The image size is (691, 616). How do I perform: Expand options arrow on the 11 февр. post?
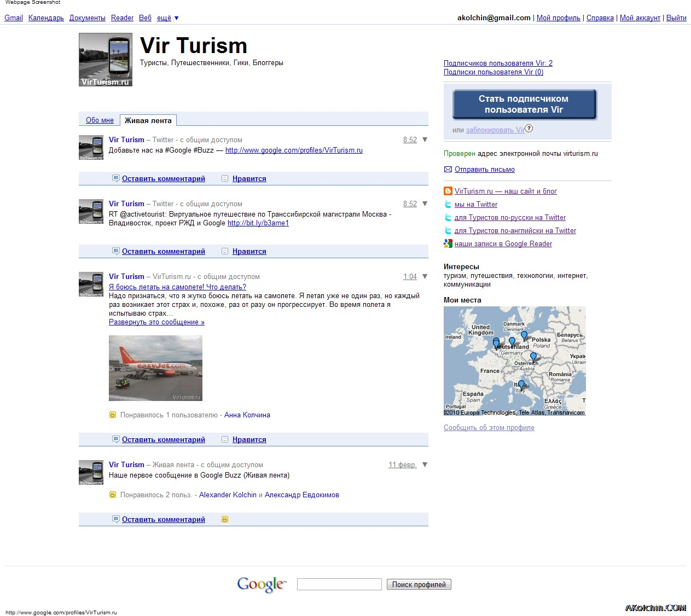pyautogui.click(x=425, y=464)
